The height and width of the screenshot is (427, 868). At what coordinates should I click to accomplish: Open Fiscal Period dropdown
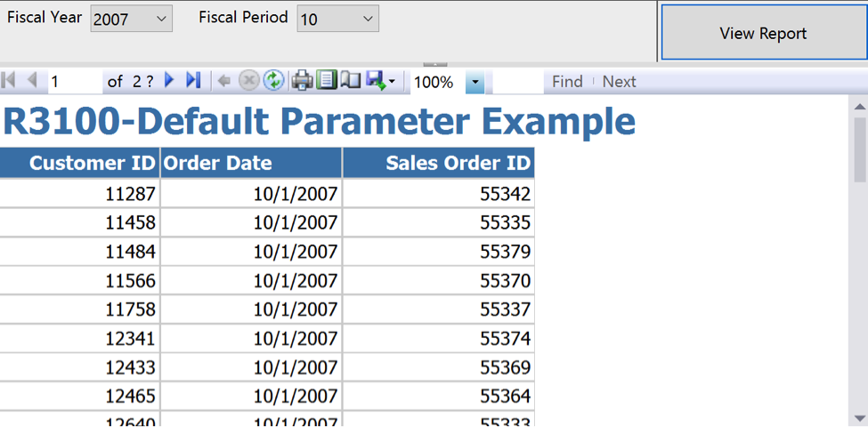coord(337,19)
